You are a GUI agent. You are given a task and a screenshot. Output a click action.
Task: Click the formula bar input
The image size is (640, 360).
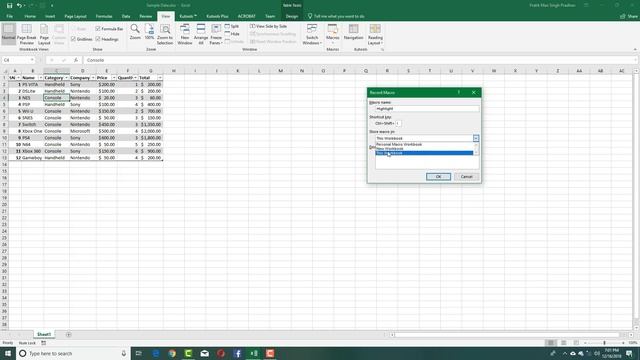pyautogui.click(x=359, y=60)
